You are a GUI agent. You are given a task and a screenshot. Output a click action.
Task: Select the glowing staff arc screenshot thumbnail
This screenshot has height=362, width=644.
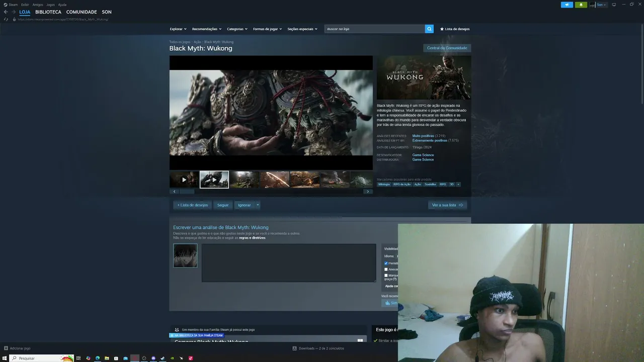(275, 179)
